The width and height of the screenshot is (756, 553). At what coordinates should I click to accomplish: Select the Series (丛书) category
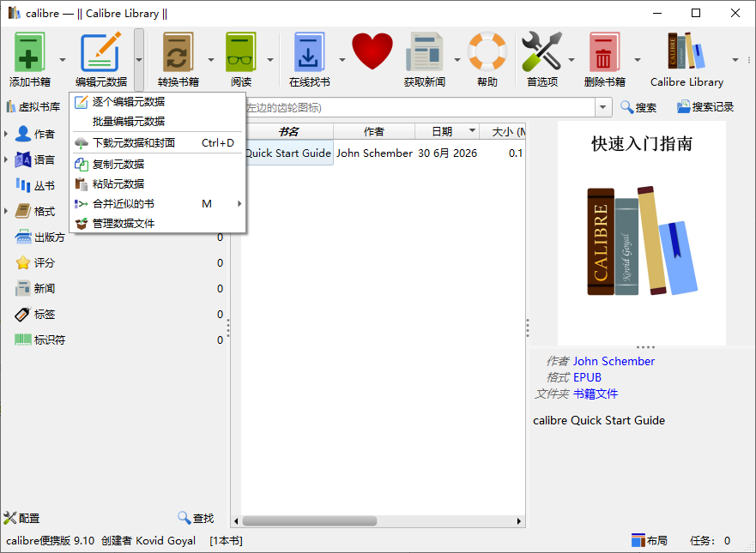click(34, 185)
